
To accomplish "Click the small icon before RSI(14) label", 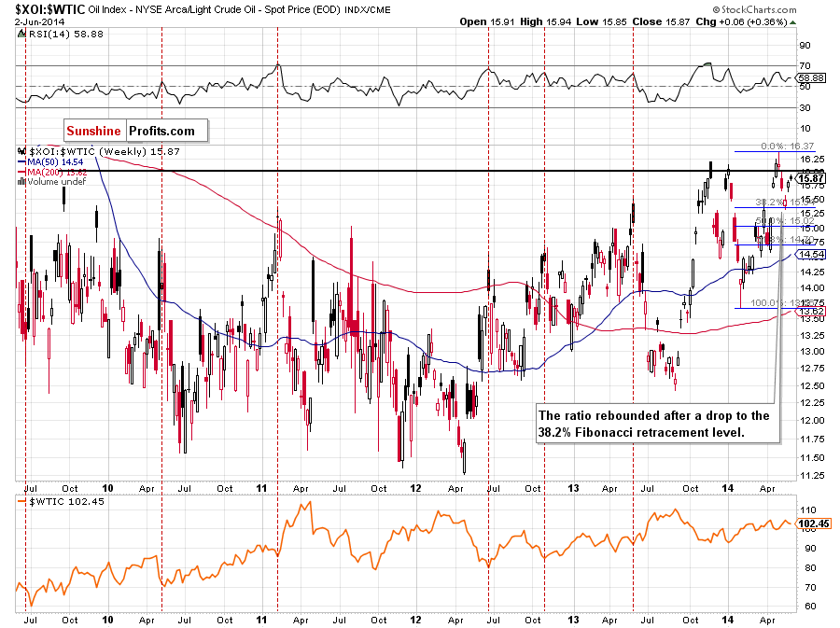I will coord(21,34).
